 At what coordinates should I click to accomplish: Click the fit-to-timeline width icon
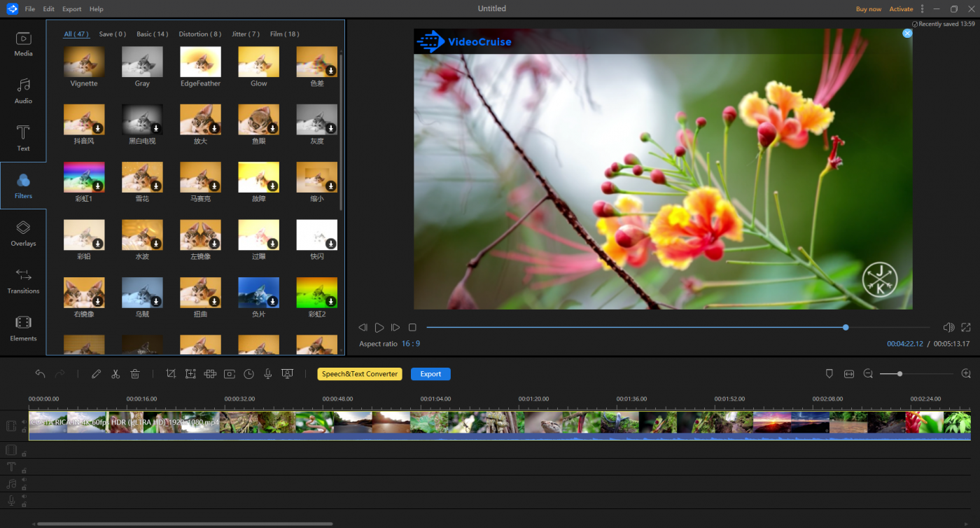(849, 374)
